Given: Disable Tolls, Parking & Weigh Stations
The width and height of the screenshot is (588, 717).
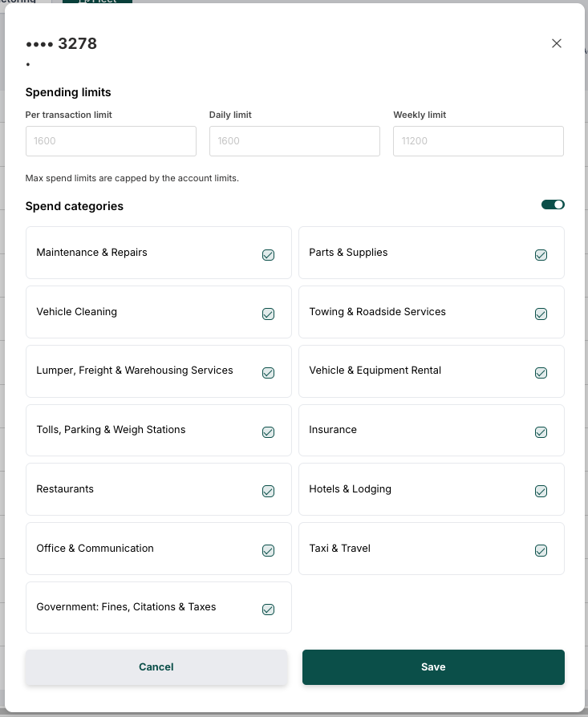Looking at the screenshot, I should [x=268, y=432].
